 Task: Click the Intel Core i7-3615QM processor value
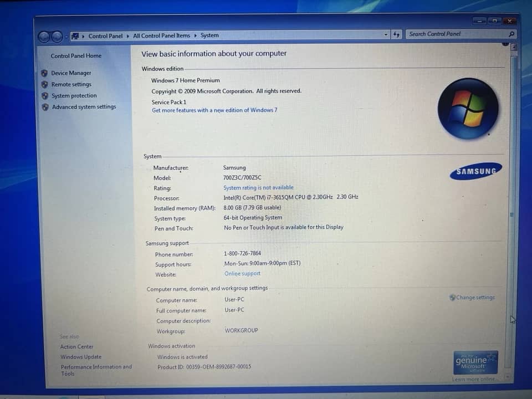point(290,197)
